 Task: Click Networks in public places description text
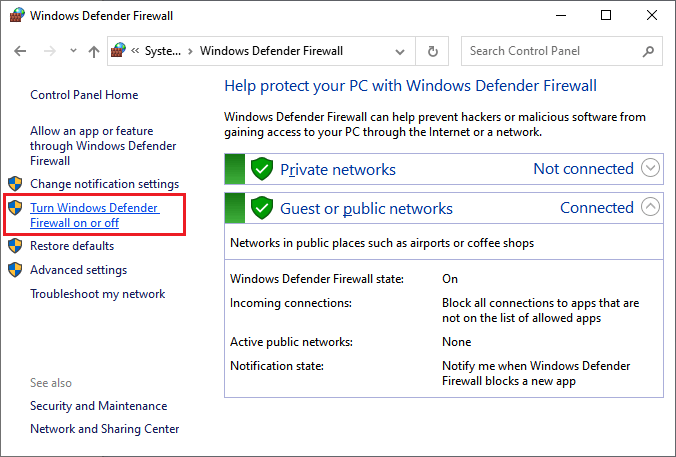coord(382,243)
